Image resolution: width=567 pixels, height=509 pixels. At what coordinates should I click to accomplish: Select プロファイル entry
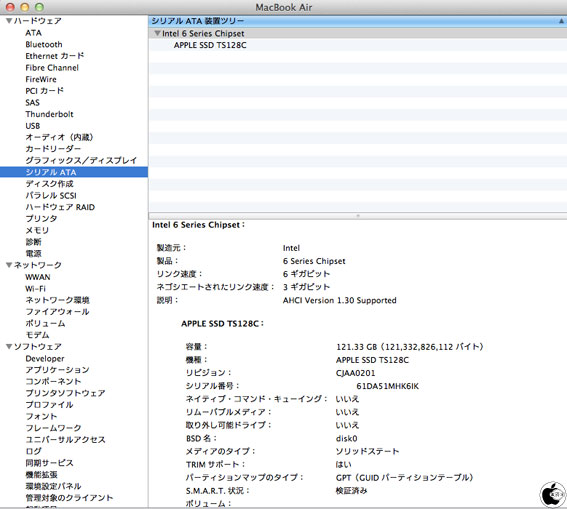[x=49, y=405]
